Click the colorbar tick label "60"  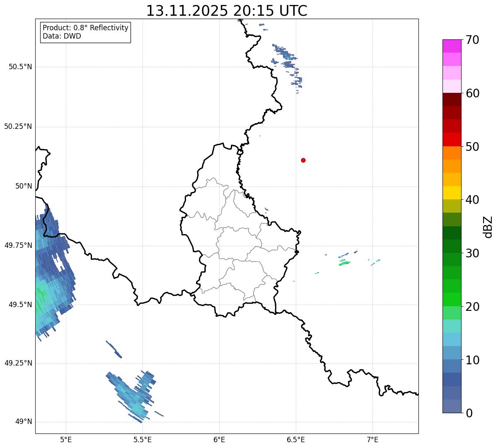tap(472, 93)
